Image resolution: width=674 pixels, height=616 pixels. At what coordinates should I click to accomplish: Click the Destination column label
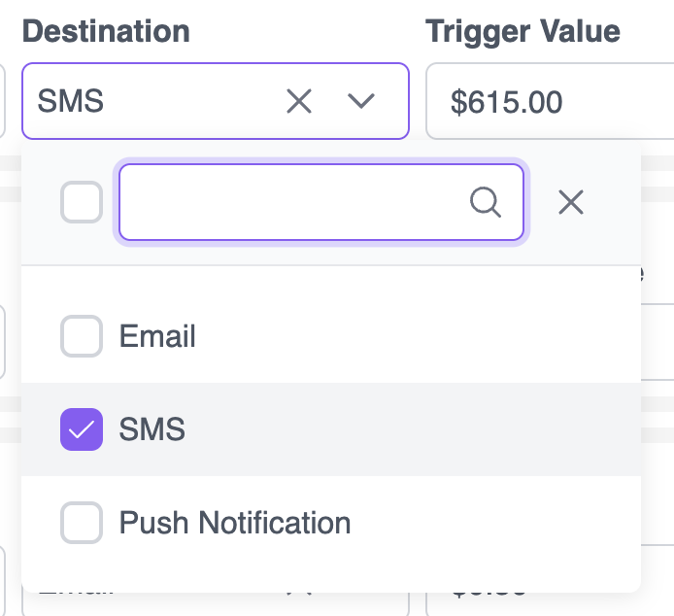tap(106, 30)
